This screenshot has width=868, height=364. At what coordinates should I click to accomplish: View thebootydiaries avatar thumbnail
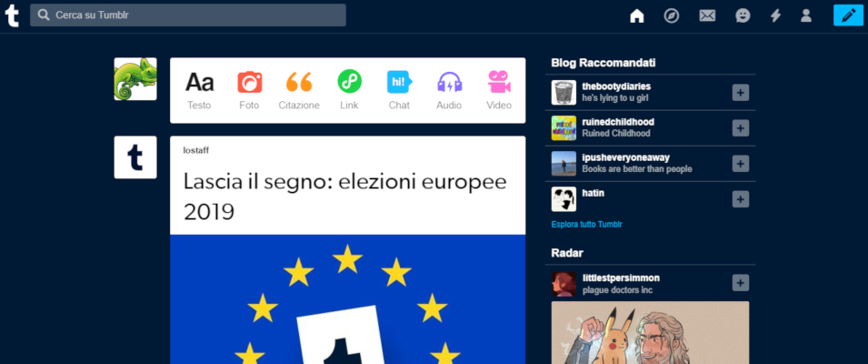(564, 93)
